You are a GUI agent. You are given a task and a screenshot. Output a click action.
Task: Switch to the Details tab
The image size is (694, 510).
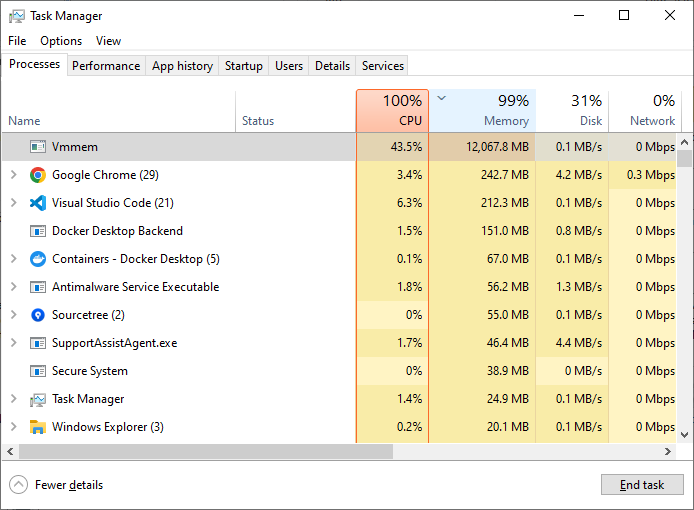332,66
